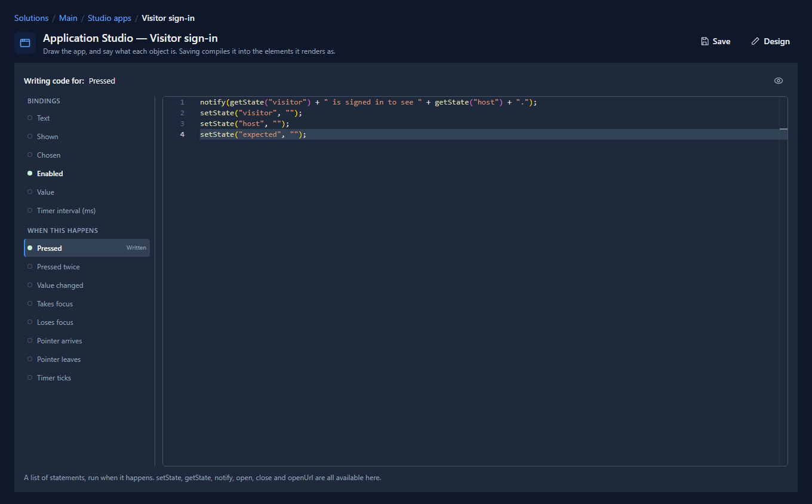
Task: Select the Loses focus event
Action: point(87,322)
